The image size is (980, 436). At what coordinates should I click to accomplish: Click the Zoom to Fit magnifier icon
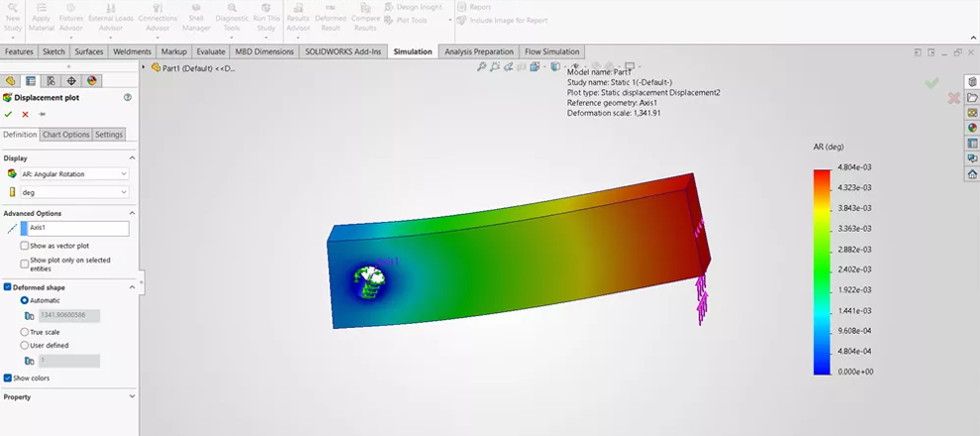point(481,66)
